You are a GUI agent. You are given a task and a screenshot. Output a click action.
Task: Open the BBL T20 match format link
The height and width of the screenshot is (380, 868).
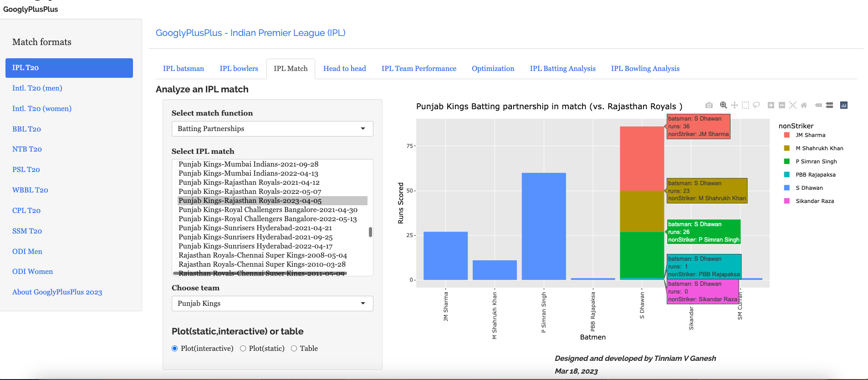click(x=26, y=129)
